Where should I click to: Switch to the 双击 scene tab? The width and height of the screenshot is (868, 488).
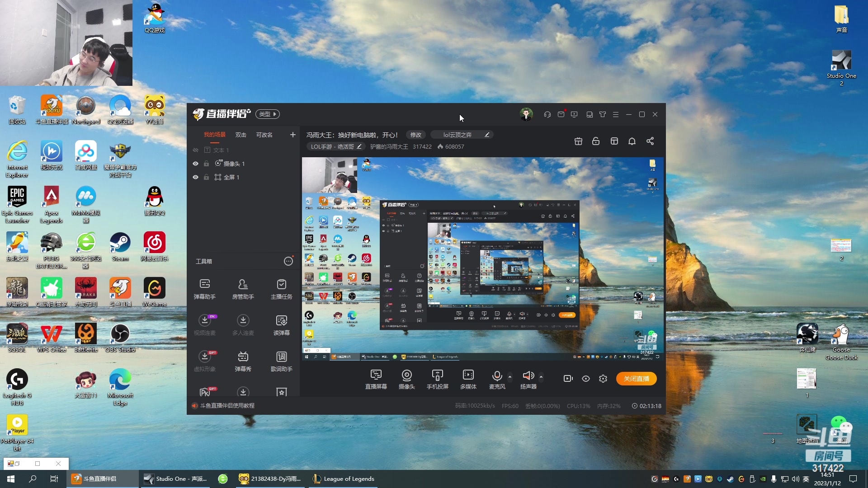coord(241,135)
